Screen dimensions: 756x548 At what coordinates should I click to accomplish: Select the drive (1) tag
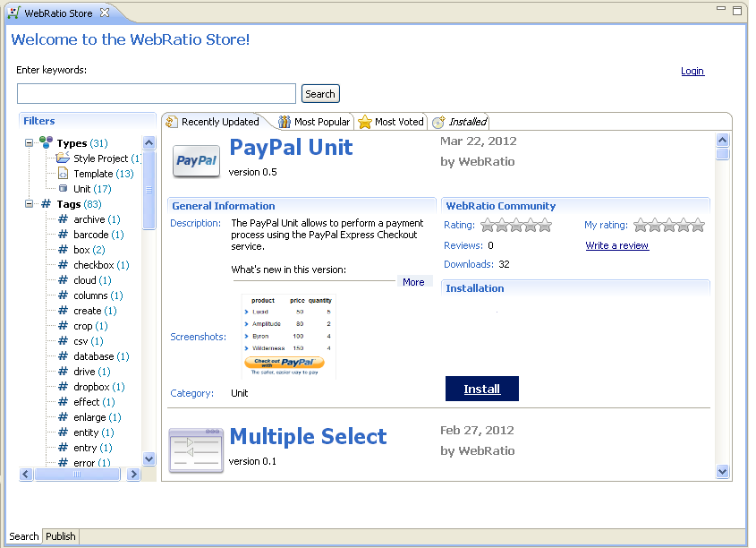[x=91, y=372]
